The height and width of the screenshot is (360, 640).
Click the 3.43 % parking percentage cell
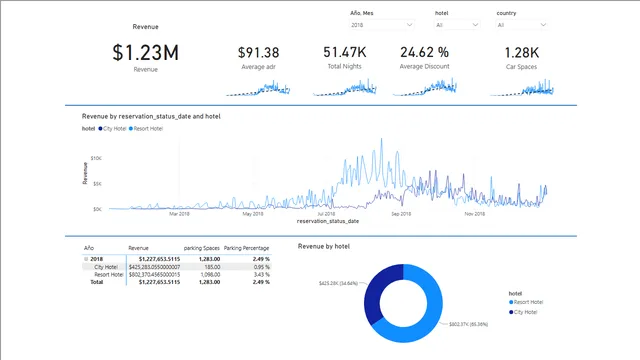[x=262, y=275]
